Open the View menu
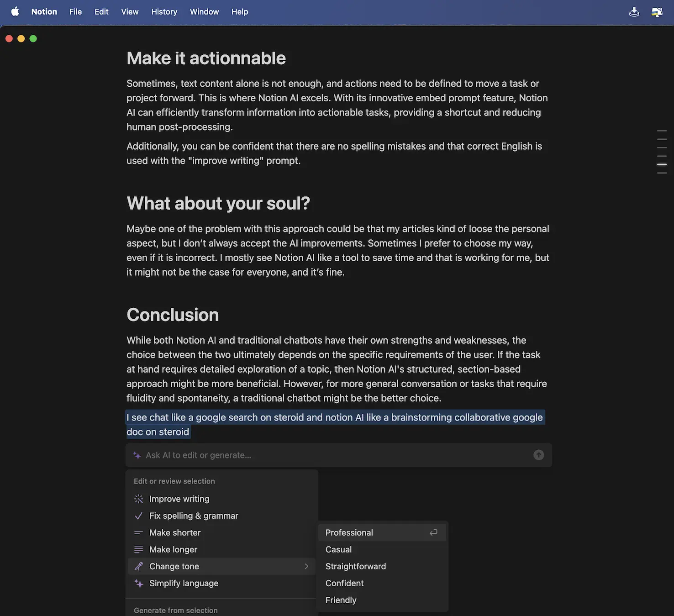 (130, 11)
